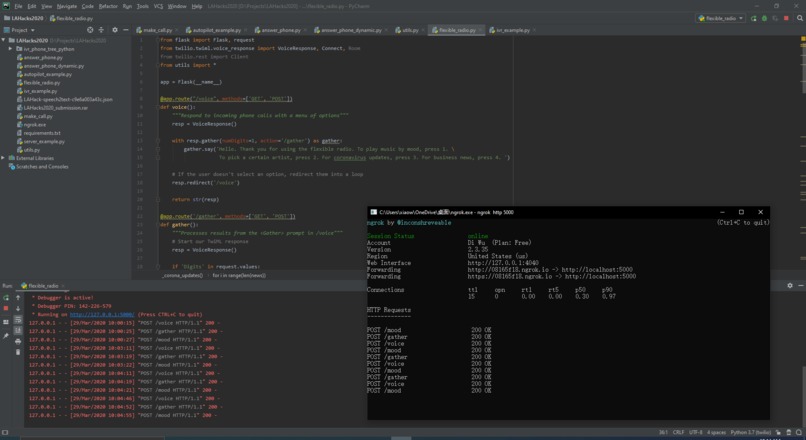Expand External Libraries node

(x=4, y=158)
